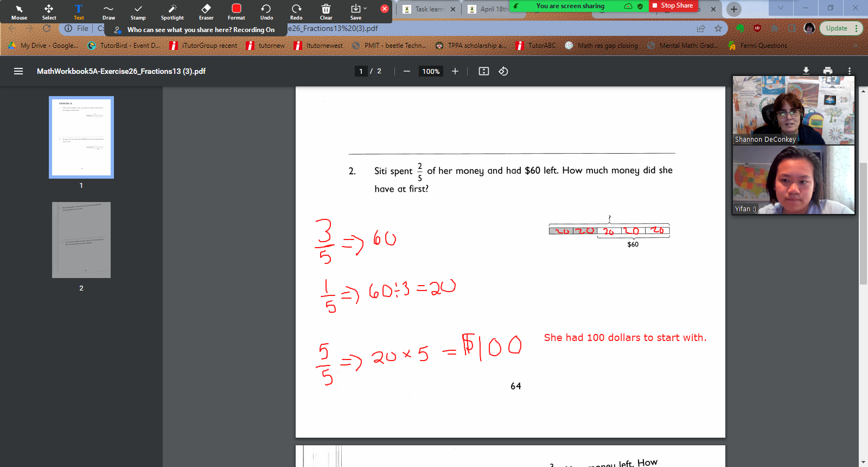Activate the Text annotation tool
Image resolution: width=868 pixels, height=467 pixels.
coord(79,12)
